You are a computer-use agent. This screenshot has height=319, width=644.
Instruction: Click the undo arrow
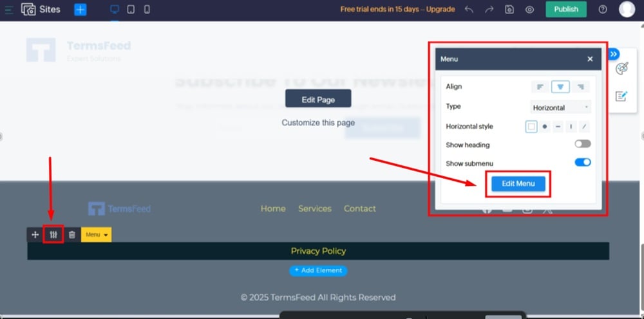tap(469, 10)
